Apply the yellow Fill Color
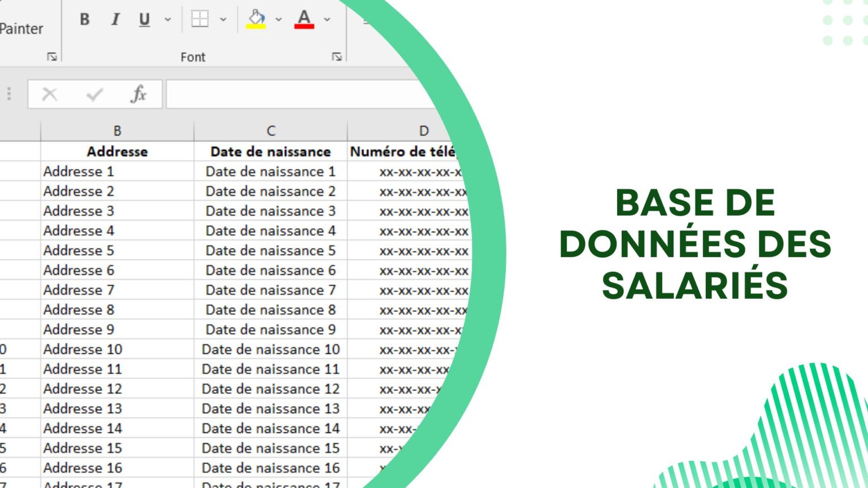The width and height of the screenshot is (868, 488). 254,19
